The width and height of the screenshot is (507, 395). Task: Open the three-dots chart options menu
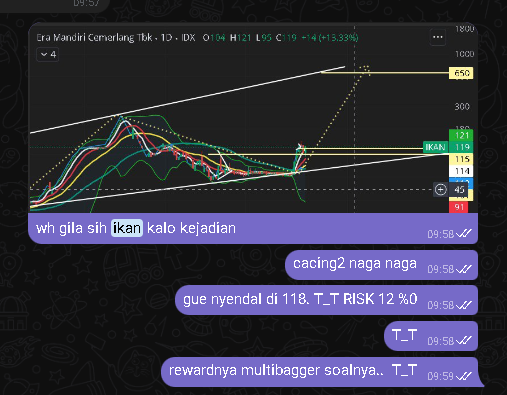pyautogui.click(x=438, y=37)
